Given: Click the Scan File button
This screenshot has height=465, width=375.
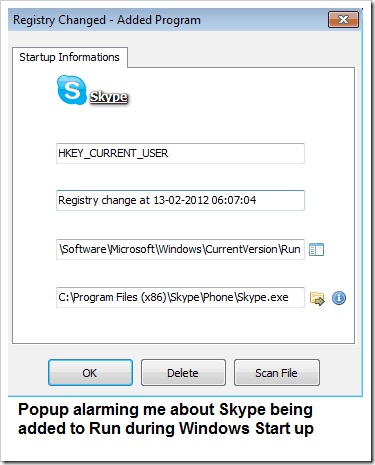Looking at the screenshot, I should pos(277,373).
